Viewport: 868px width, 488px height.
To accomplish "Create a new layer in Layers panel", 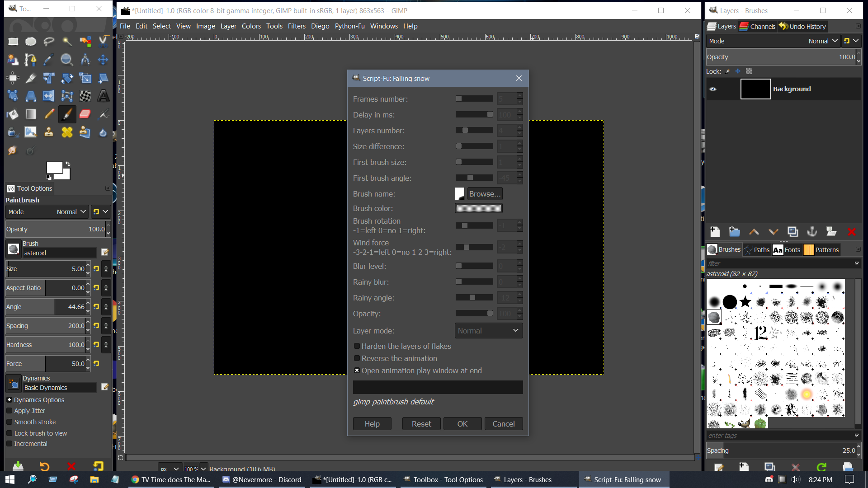I will click(715, 232).
